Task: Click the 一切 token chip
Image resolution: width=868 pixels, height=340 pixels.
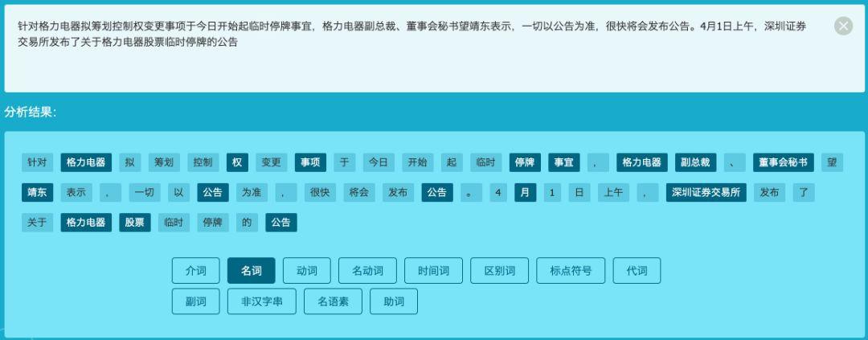Action: pos(145,192)
